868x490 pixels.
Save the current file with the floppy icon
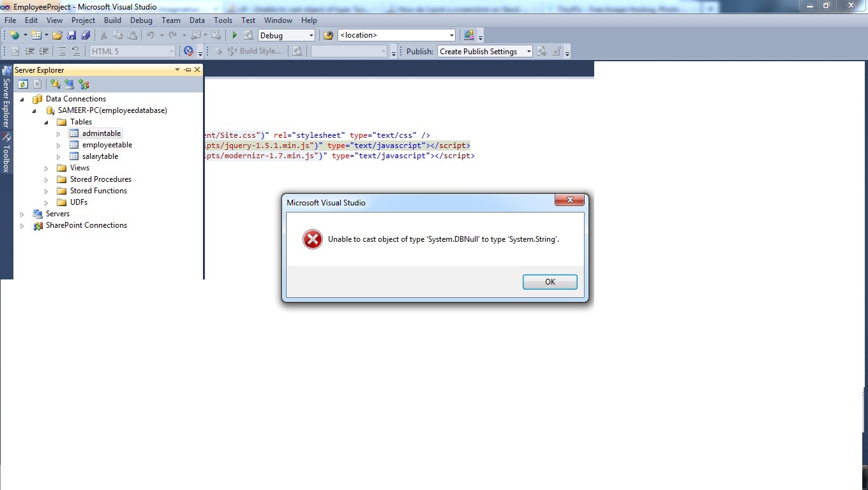71,36
